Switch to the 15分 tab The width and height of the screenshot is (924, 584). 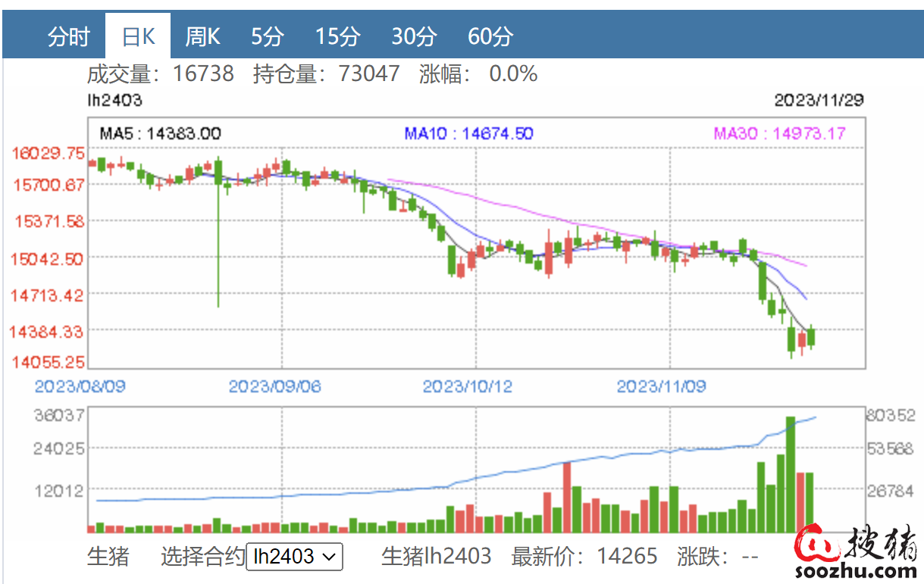click(337, 36)
